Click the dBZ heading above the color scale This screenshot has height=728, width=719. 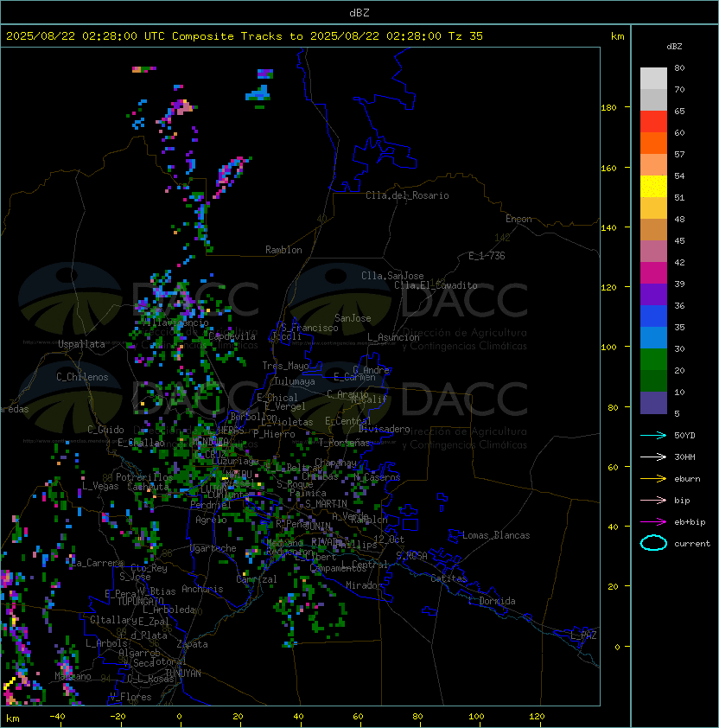(674, 47)
